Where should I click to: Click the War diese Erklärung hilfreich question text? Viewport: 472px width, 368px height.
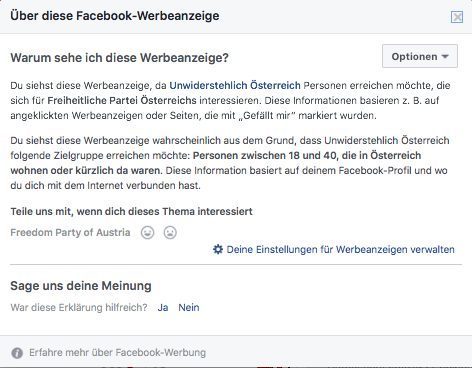pos(79,307)
